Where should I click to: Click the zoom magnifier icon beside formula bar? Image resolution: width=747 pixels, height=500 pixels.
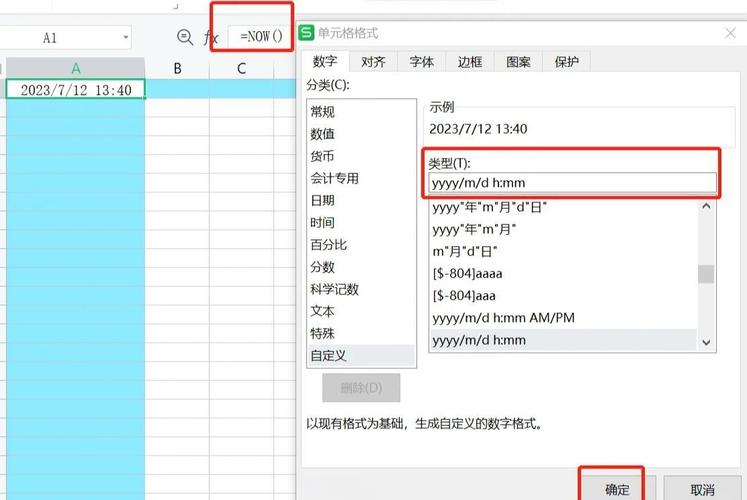pos(185,37)
